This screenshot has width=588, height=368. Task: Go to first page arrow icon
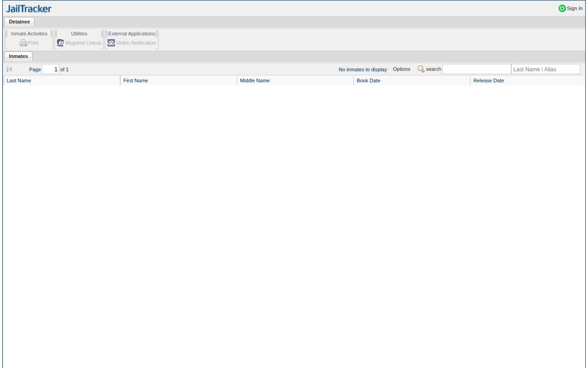(x=9, y=69)
